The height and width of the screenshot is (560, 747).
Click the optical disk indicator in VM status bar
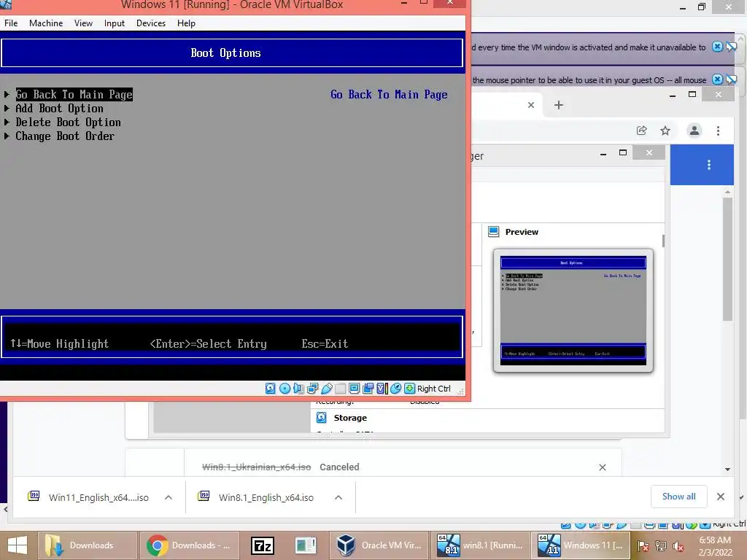point(285,389)
